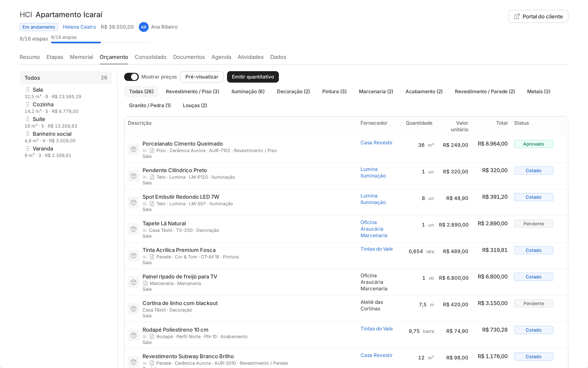588x368 pixels.
Task: Click Cotado status on Painel ripado row
Action: coord(533,277)
